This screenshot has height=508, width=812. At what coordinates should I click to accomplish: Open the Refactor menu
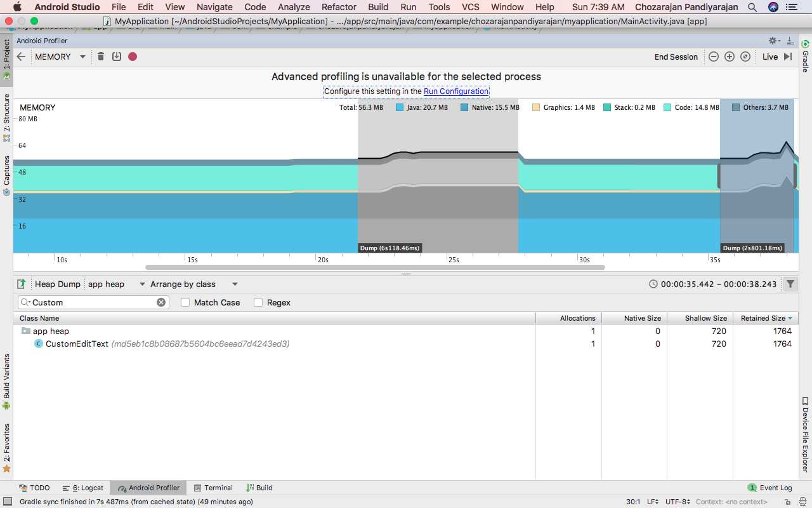(339, 7)
